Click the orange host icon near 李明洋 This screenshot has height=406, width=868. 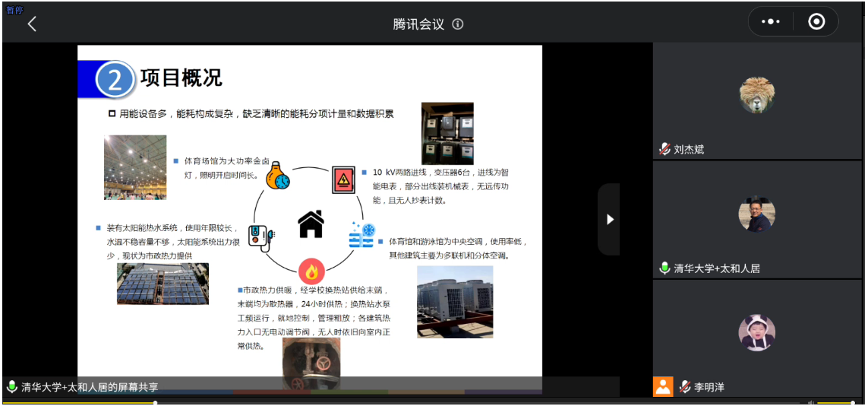[663, 387]
